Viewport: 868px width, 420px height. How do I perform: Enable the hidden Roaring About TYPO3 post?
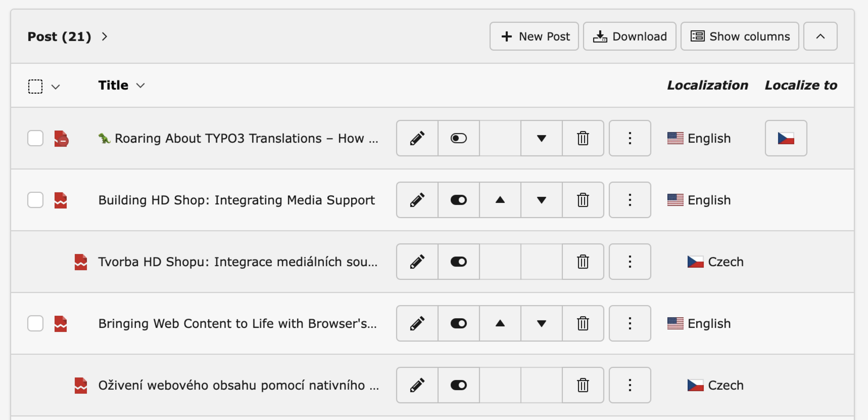tap(458, 138)
